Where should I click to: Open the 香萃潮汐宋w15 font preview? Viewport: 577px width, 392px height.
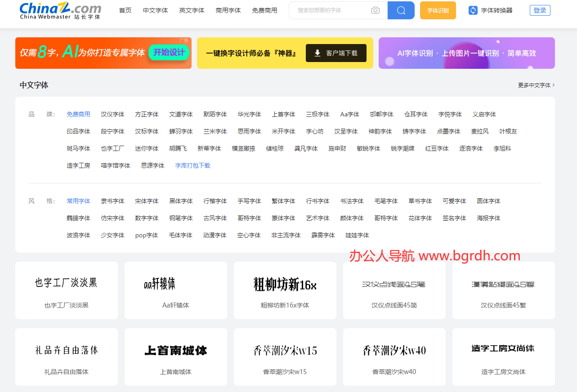pyautogui.click(x=285, y=356)
